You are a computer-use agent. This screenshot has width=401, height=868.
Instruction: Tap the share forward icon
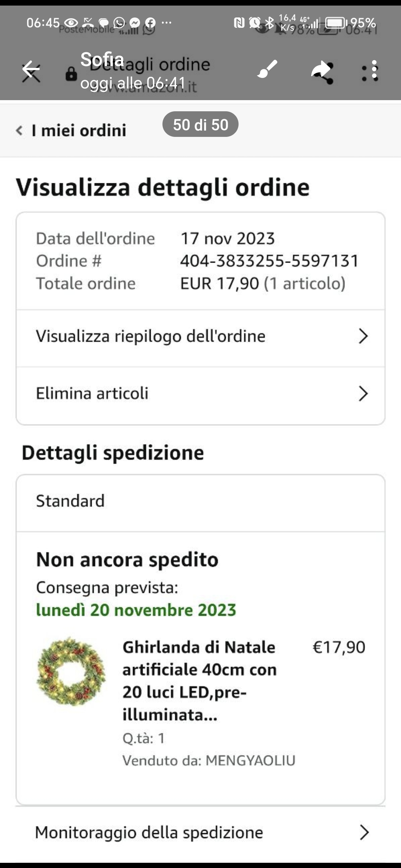pyautogui.click(x=322, y=70)
